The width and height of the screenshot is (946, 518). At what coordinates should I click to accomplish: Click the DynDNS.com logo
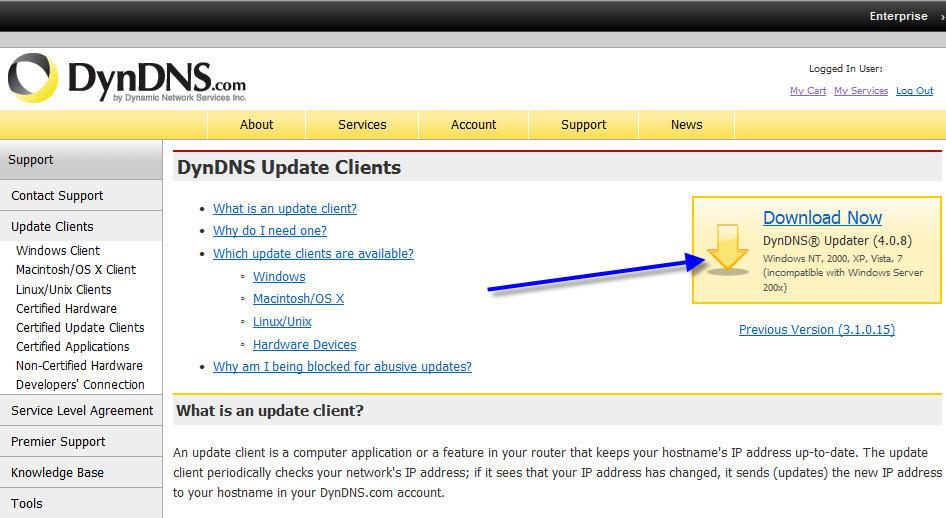click(x=127, y=78)
